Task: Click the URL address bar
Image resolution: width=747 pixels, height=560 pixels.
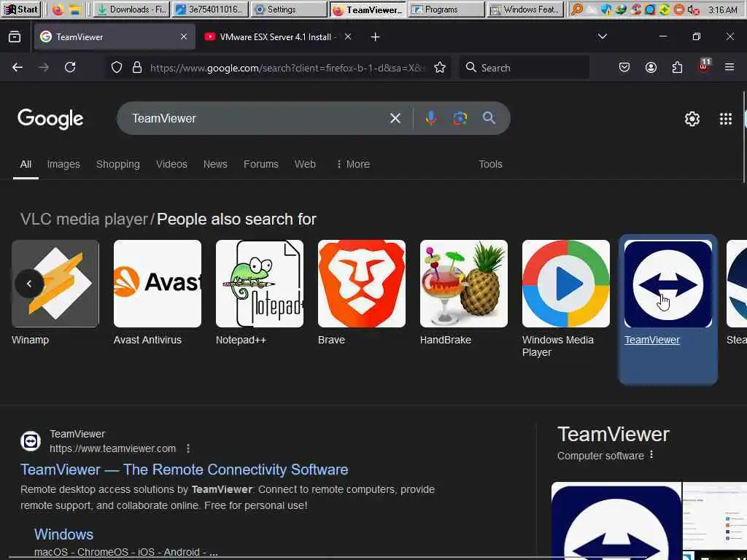Action: coord(287,68)
